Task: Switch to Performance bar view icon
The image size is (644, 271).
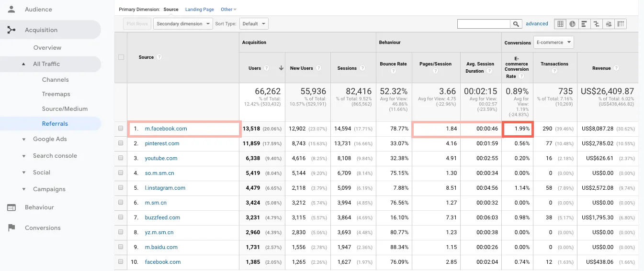Action: tap(584, 24)
